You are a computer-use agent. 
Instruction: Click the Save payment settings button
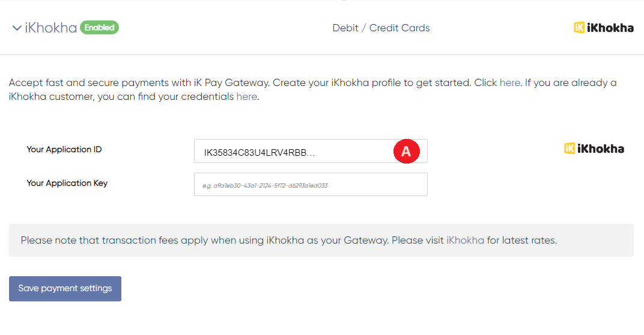(x=65, y=289)
